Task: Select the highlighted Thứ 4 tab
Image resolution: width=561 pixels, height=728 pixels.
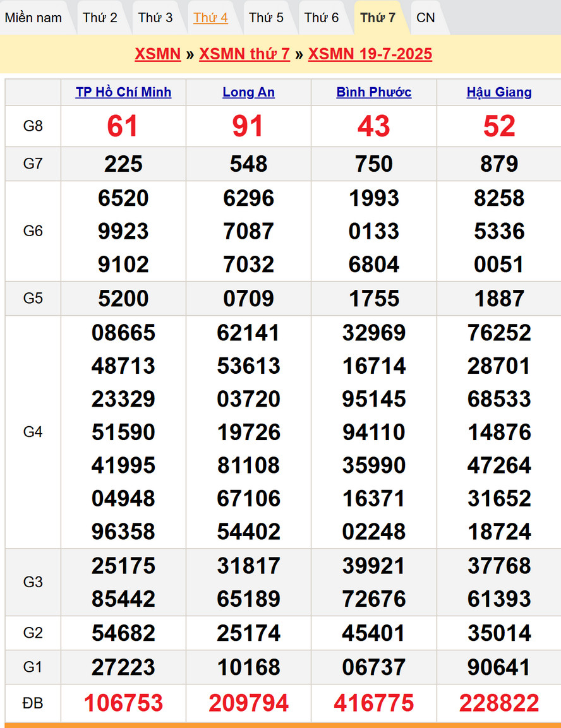Action: pyautogui.click(x=210, y=18)
